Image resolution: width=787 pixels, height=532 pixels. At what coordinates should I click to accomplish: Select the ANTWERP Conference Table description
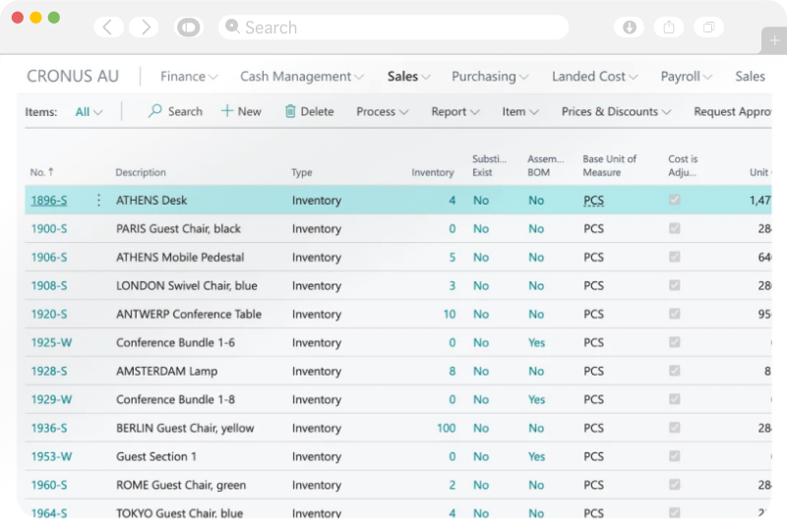point(189,314)
